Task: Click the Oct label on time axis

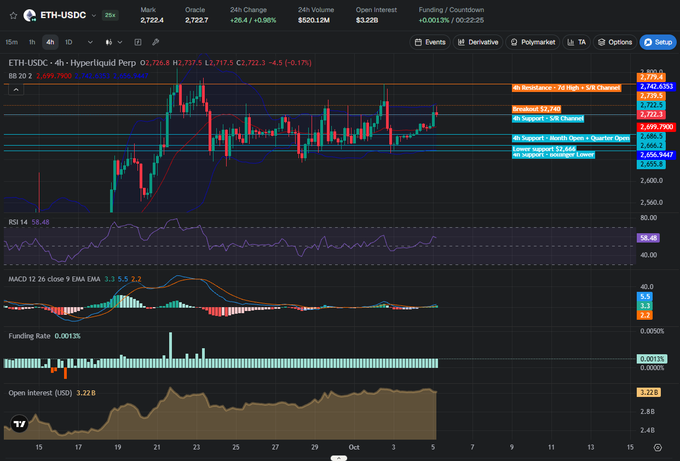Action: tap(354, 447)
